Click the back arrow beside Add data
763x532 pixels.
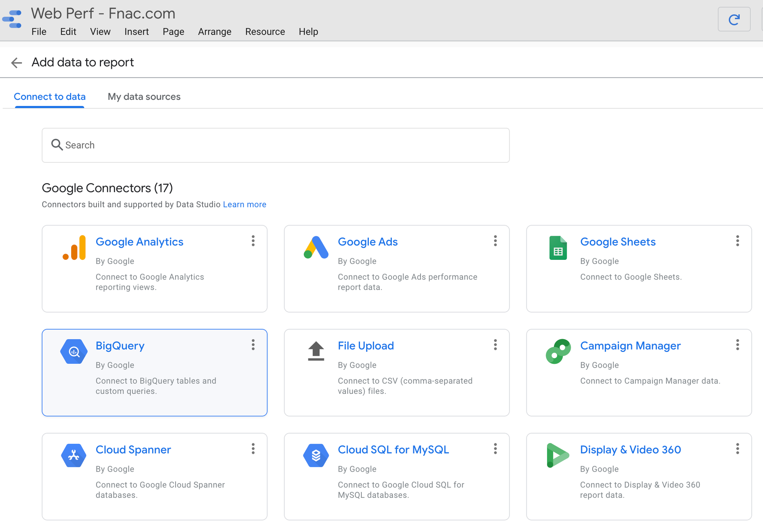[16, 63]
